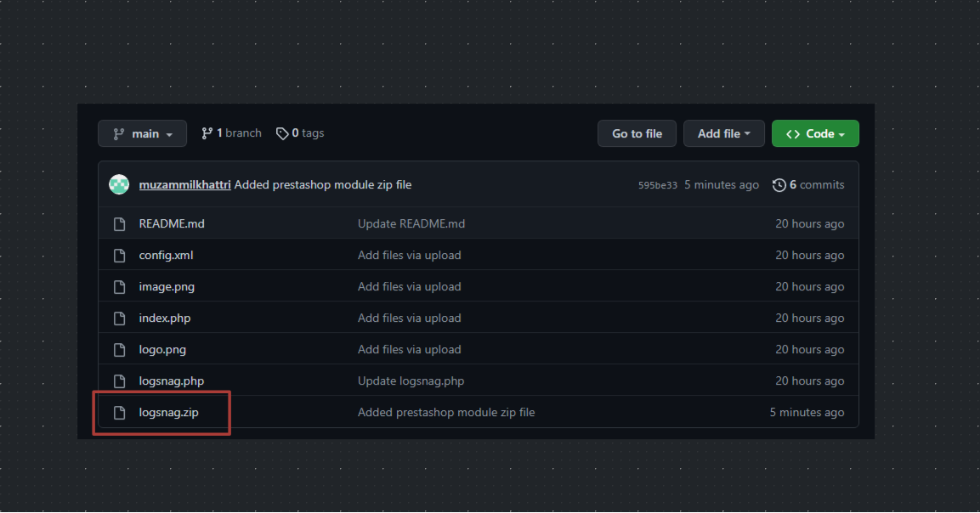
Task: Click file icon beside logo.png
Action: 119,350
